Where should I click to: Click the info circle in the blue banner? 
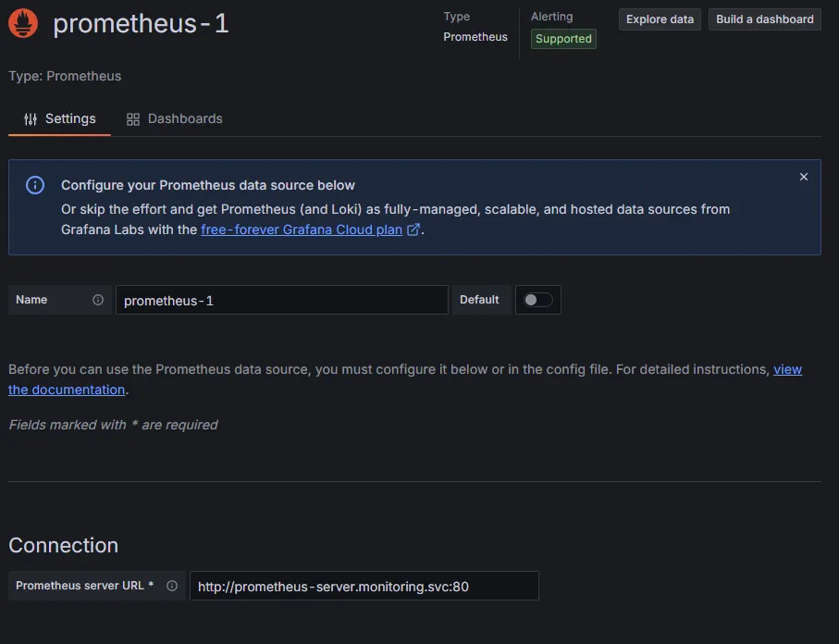35,185
